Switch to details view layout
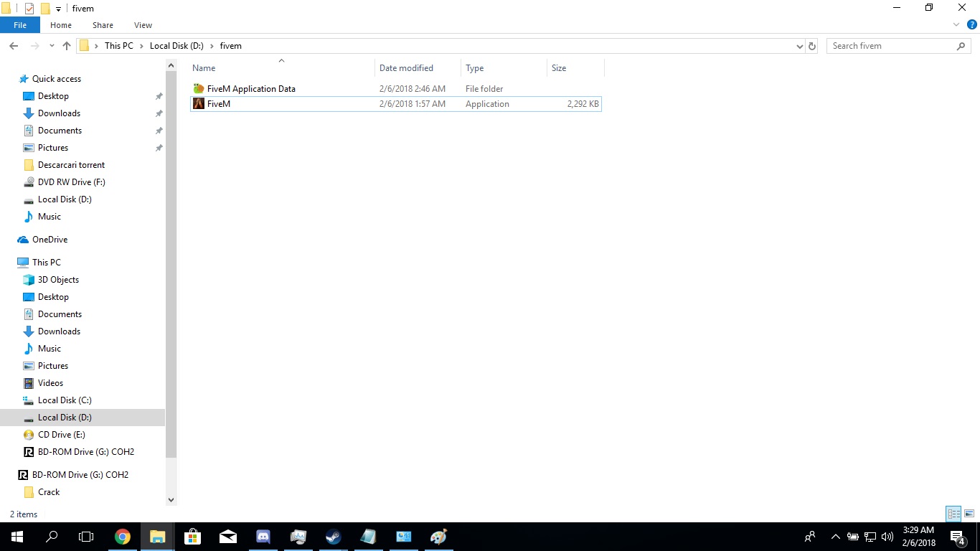Screen dimensions: 980x551 coord(953,514)
